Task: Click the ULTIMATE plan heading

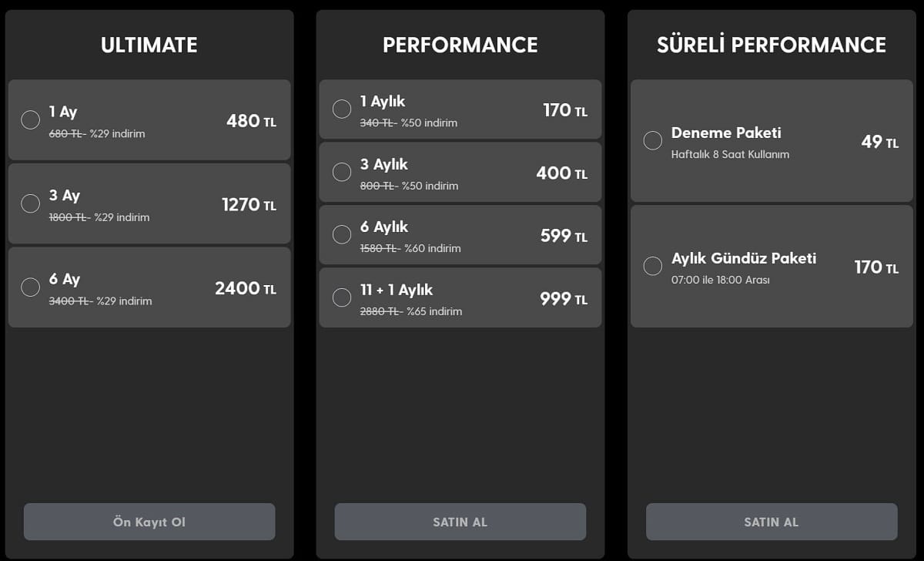Action: coord(149,45)
